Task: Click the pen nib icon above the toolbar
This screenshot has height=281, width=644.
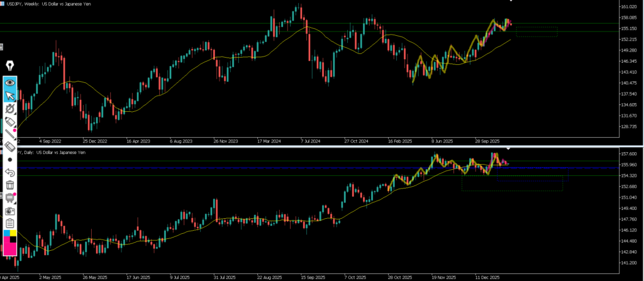Action: 9,67
